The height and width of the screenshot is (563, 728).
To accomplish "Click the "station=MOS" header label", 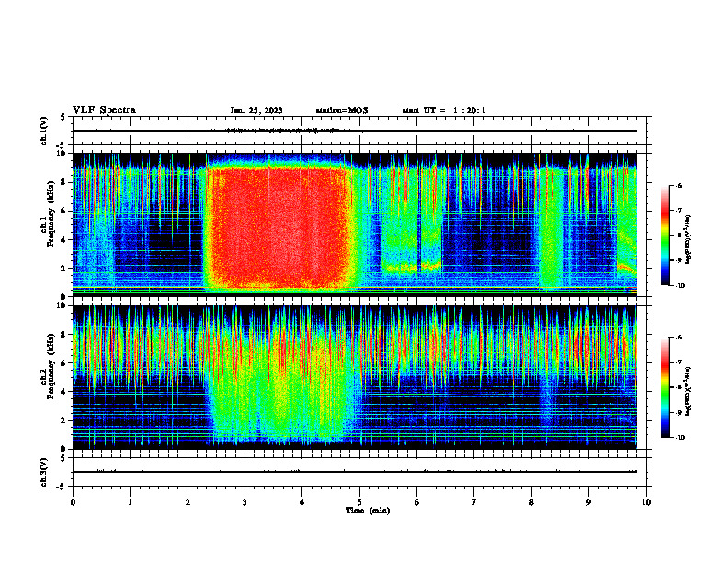I will tap(342, 110).
